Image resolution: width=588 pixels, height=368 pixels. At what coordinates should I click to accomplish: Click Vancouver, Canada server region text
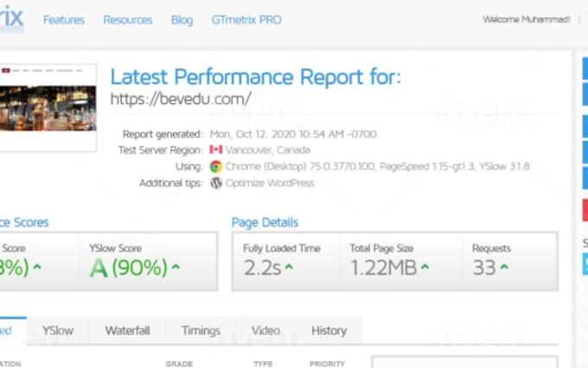pyautogui.click(x=268, y=150)
